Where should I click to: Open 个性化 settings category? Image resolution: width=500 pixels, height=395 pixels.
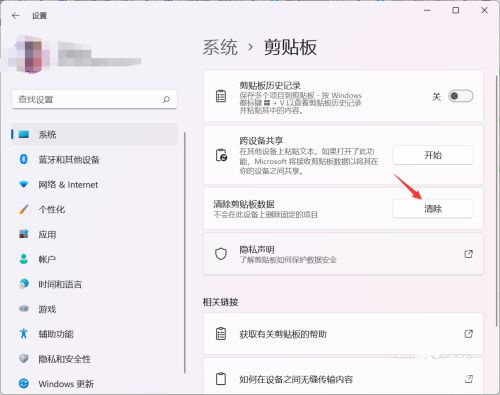coord(94,209)
